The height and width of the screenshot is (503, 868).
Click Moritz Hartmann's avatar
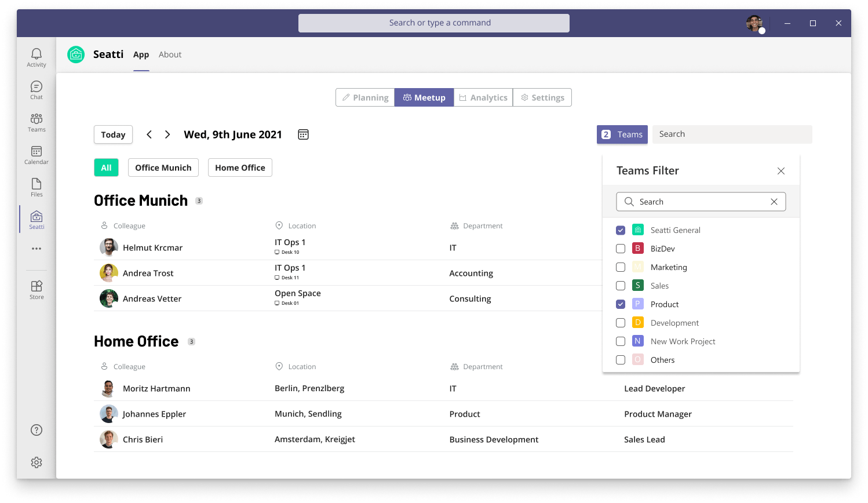(x=109, y=388)
